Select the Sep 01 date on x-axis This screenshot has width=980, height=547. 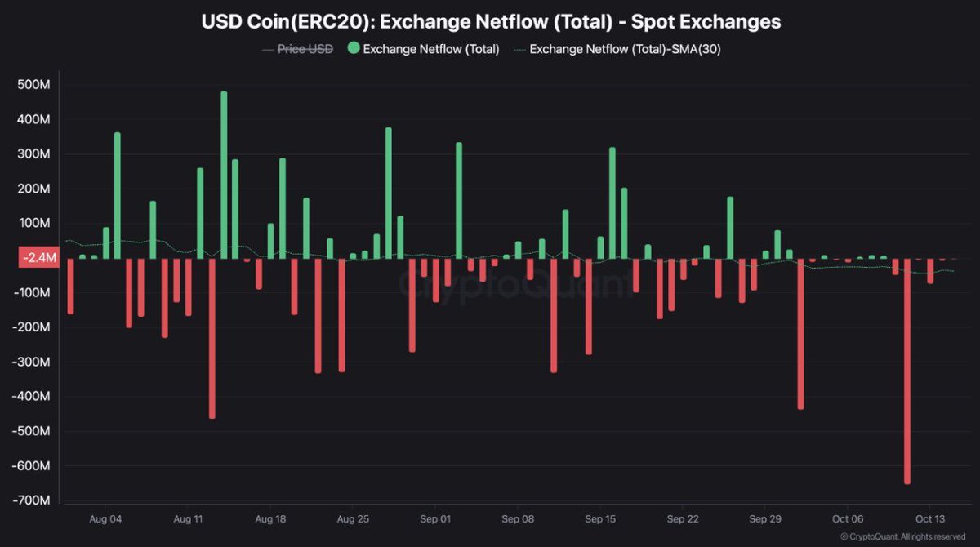tap(435, 518)
